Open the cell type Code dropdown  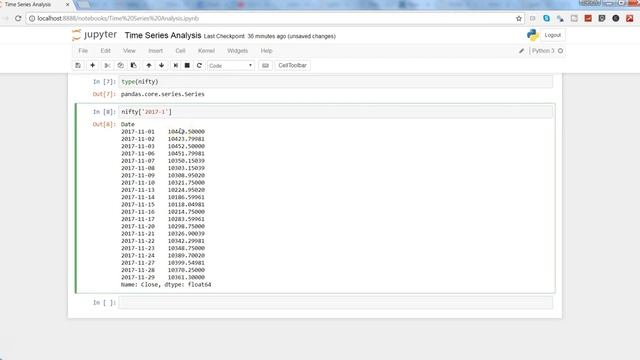(231, 65)
